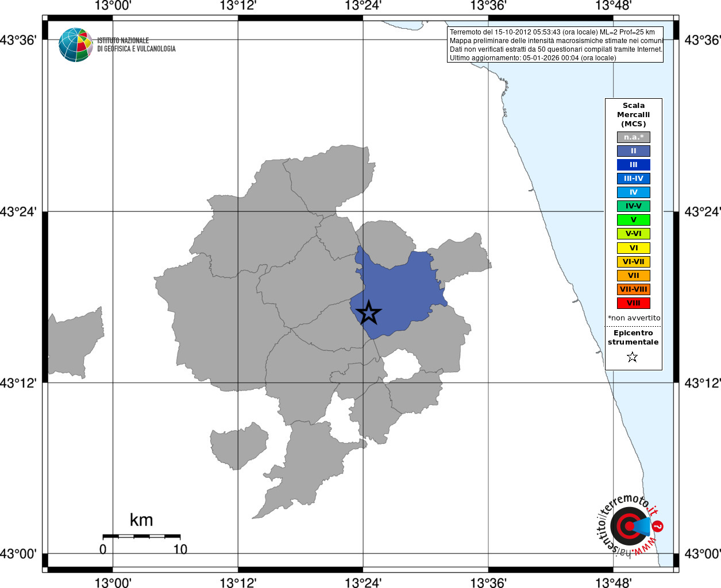Image resolution: width=721 pixels, height=588 pixels.
Task: Click the left 43°12' latitude label
Action: (x=18, y=382)
